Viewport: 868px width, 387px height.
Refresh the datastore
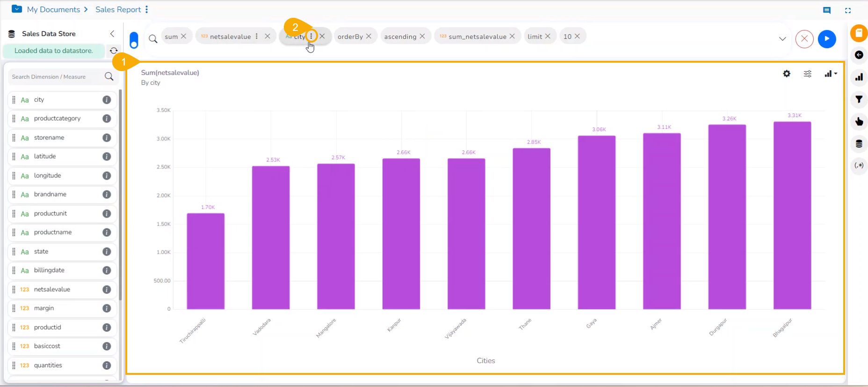[114, 51]
